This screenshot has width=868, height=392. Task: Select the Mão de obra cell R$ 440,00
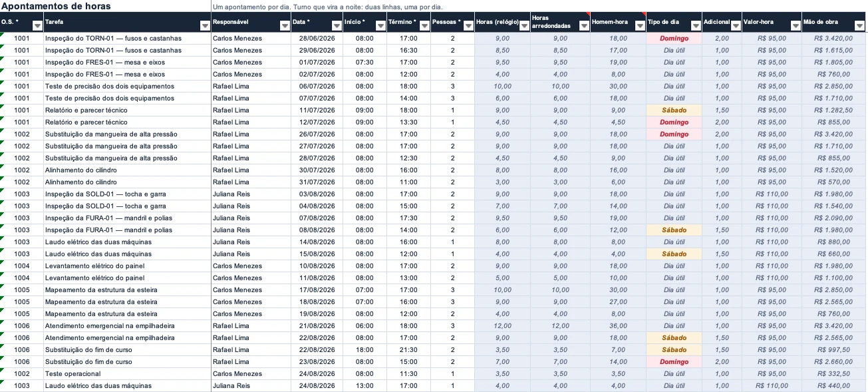click(835, 386)
